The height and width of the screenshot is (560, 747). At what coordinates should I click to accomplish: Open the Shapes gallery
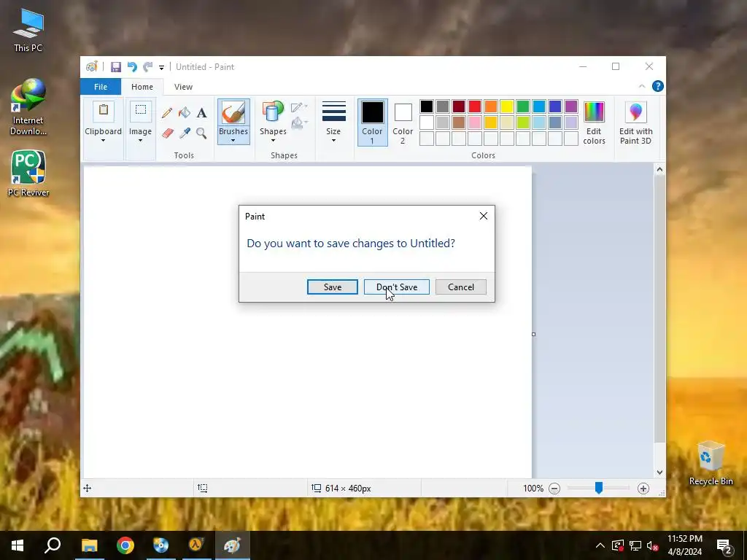pyautogui.click(x=273, y=122)
